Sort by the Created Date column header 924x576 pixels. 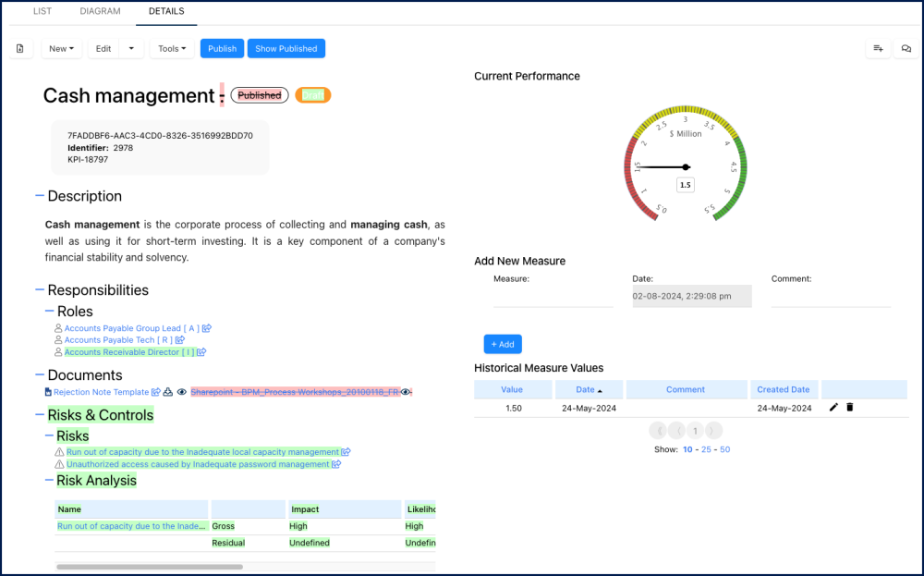coord(784,389)
